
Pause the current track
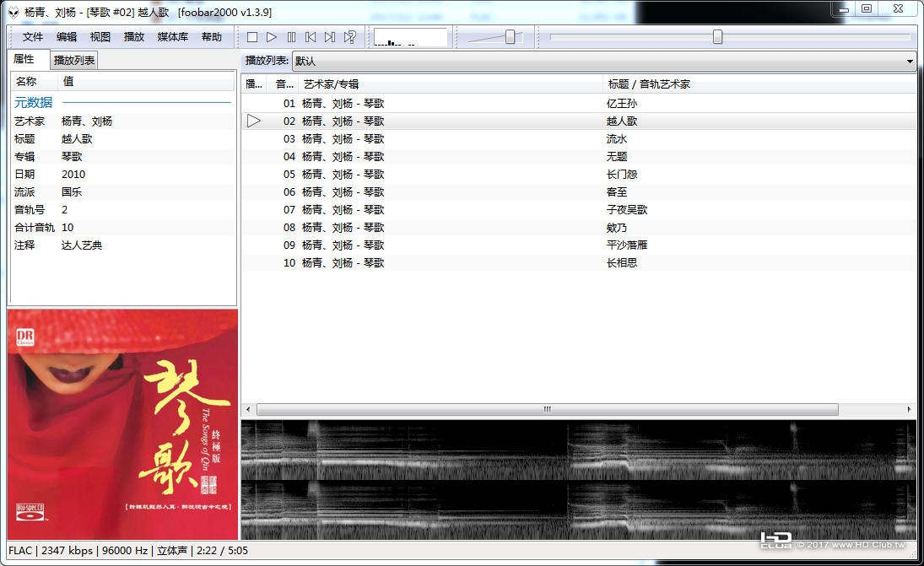coord(291,37)
